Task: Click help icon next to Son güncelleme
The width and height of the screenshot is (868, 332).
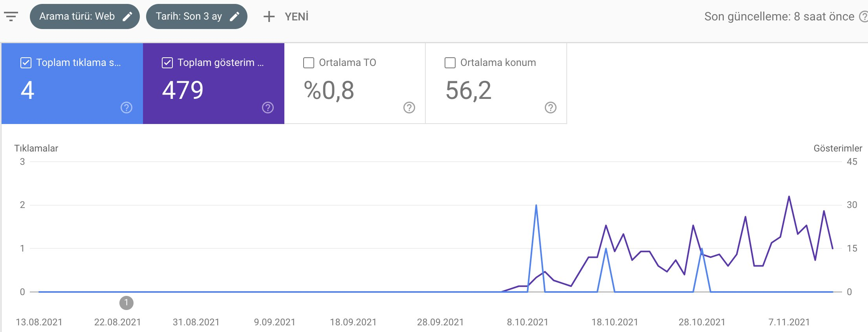Action: pyautogui.click(x=863, y=16)
